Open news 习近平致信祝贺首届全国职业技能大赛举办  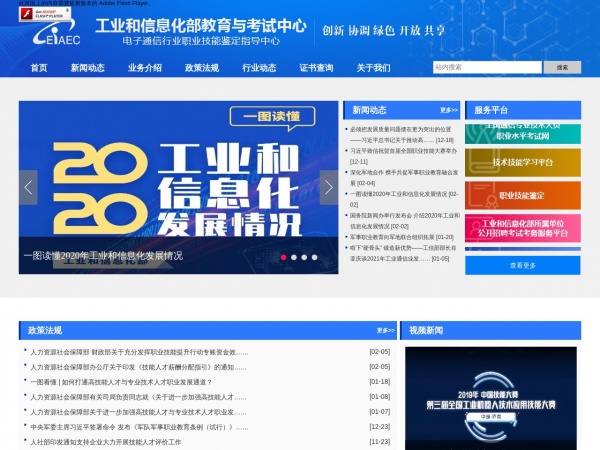click(404, 156)
